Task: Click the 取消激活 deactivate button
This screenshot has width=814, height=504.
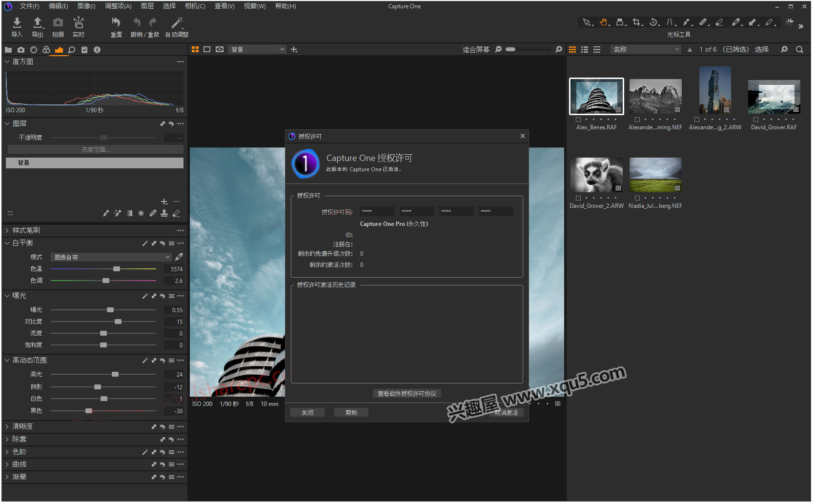Action: coord(506,413)
